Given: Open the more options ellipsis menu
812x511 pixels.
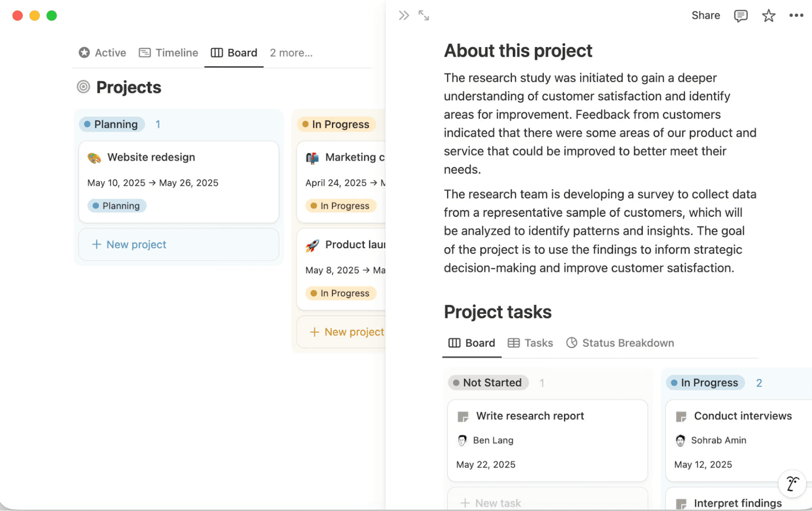Looking at the screenshot, I should (796, 15).
